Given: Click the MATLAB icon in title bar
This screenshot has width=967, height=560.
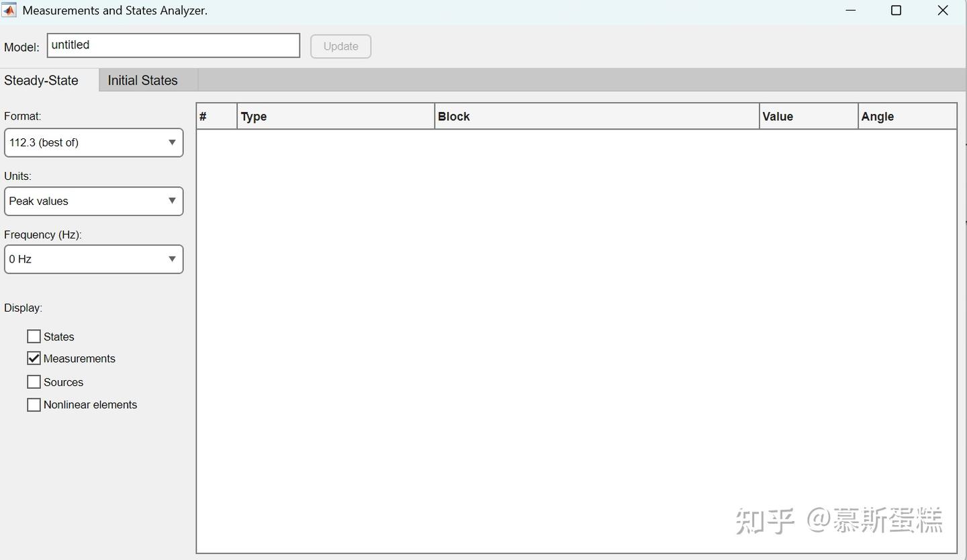Looking at the screenshot, I should tap(9, 10).
